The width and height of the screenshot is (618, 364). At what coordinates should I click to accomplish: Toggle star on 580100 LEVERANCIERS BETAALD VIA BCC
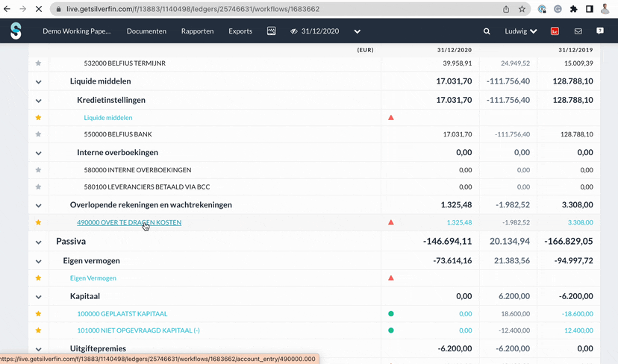(x=38, y=186)
